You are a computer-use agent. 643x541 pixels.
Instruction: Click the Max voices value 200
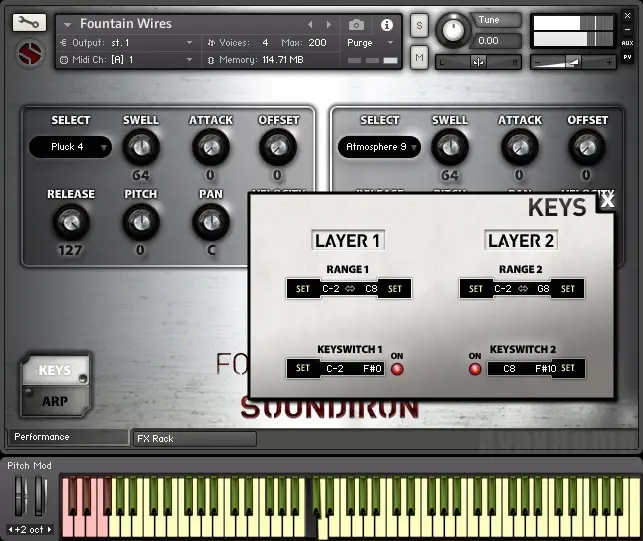tap(317, 43)
